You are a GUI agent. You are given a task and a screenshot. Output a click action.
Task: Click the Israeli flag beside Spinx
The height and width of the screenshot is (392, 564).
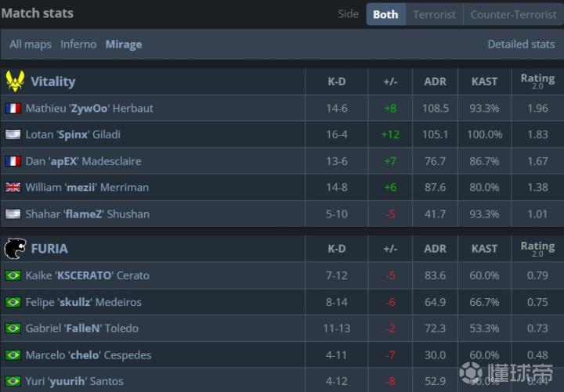tap(13, 135)
